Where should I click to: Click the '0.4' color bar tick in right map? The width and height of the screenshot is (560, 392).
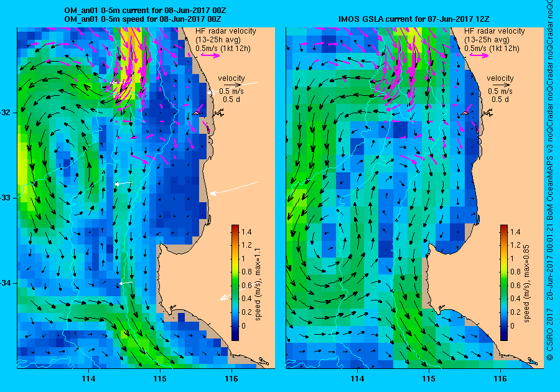point(515,299)
